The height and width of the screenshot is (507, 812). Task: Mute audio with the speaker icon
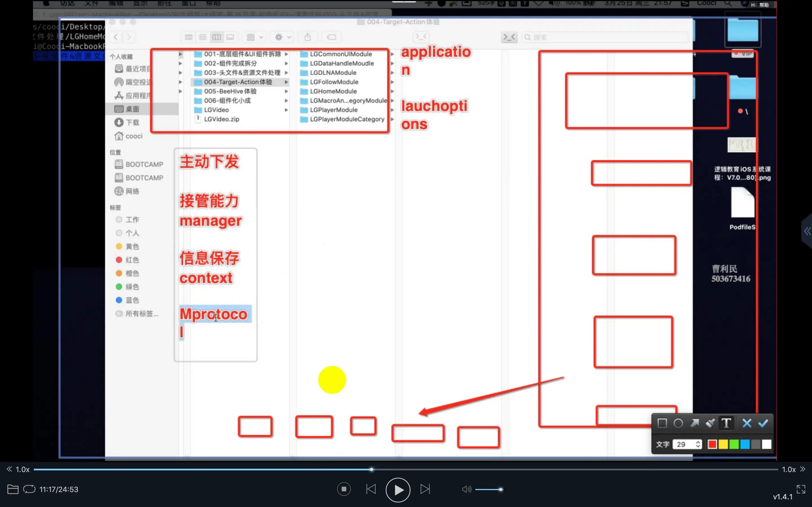pyautogui.click(x=466, y=489)
